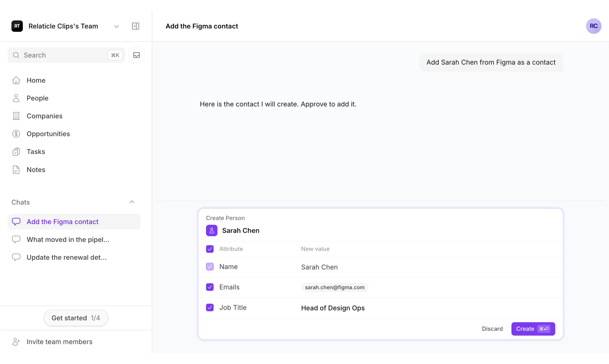Click the Tasks clipboard icon
Viewport: 609px width, 364px height.
coord(16,152)
